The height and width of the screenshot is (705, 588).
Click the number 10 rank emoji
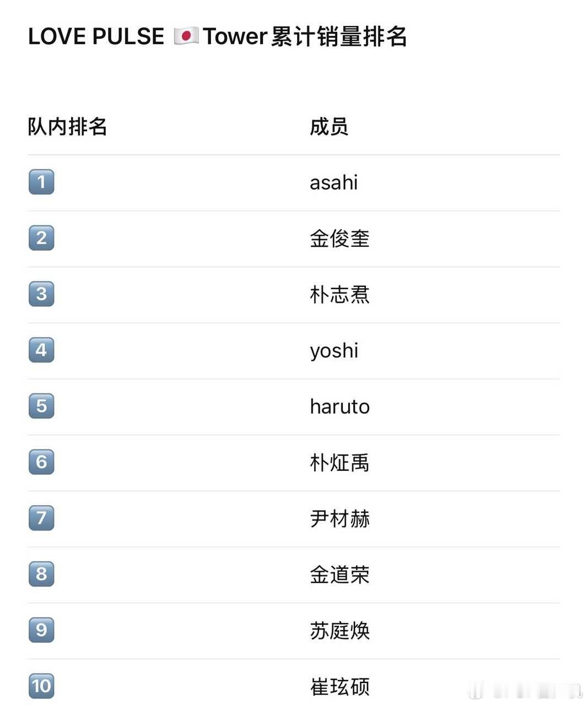coord(41,686)
